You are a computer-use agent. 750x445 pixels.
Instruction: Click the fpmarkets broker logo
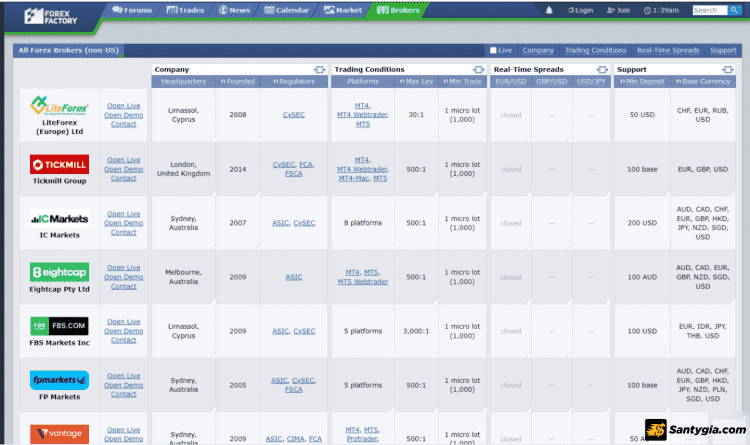pyautogui.click(x=59, y=380)
